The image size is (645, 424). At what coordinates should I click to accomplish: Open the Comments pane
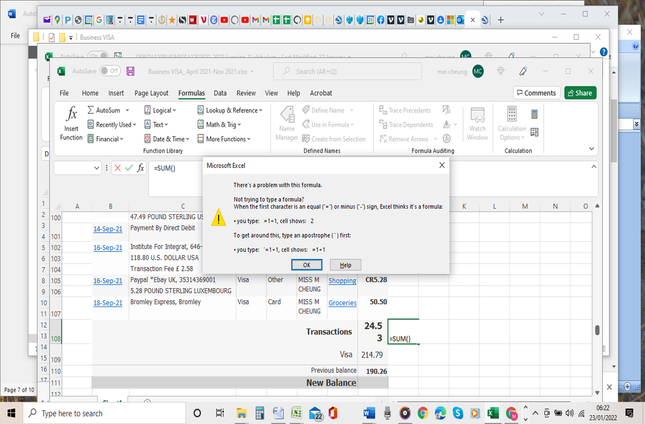(x=536, y=93)
